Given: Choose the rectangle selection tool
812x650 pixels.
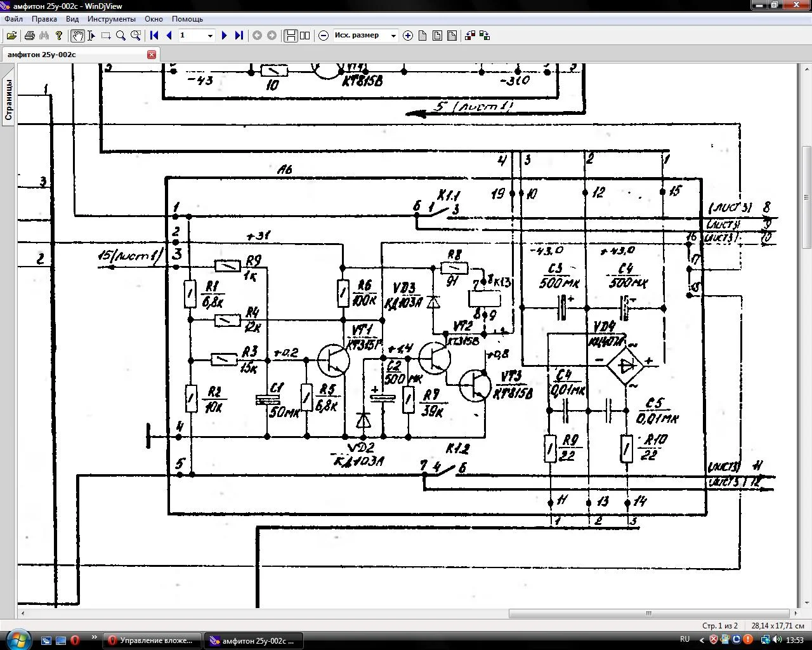Looking at the screenshot, I should pos(106,36).
